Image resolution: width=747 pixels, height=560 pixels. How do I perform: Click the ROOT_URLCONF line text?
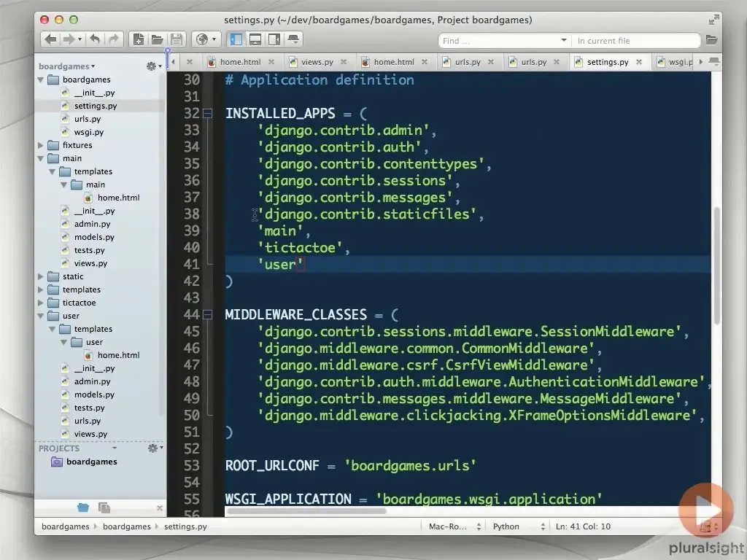click(x=350, y=465)
